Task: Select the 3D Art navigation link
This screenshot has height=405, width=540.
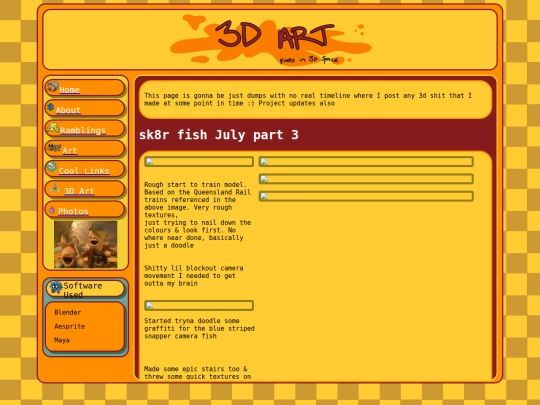Action: pos(79,191)
